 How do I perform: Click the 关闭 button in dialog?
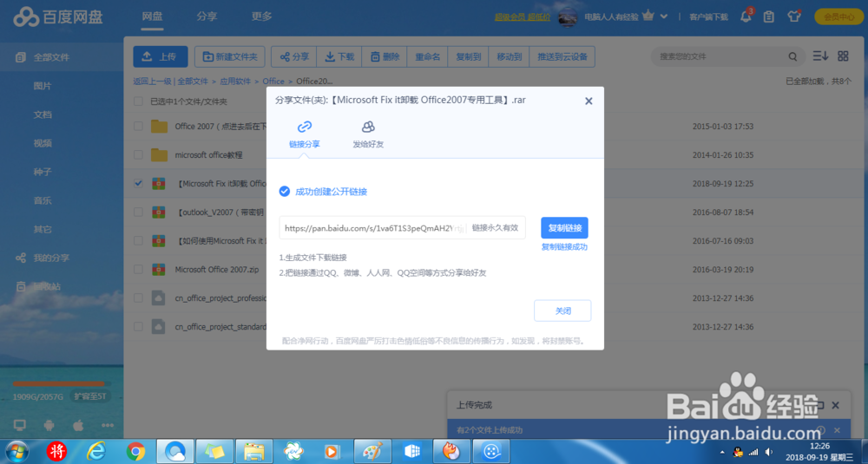(562, 310)
